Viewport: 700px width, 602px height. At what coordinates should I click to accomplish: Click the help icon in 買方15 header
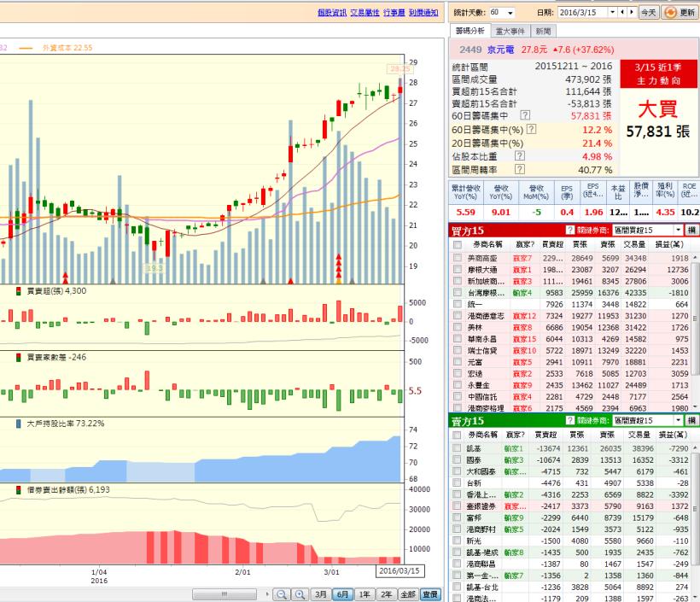coord(570,231)
